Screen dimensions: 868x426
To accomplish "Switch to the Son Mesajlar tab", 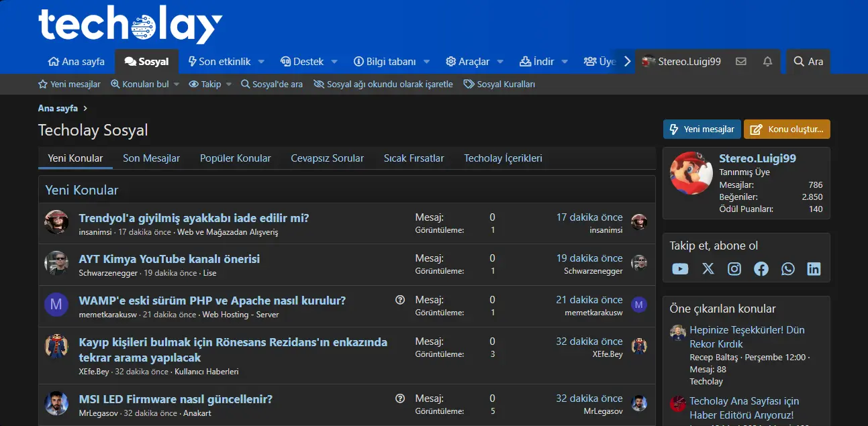I will pos(151,158).
